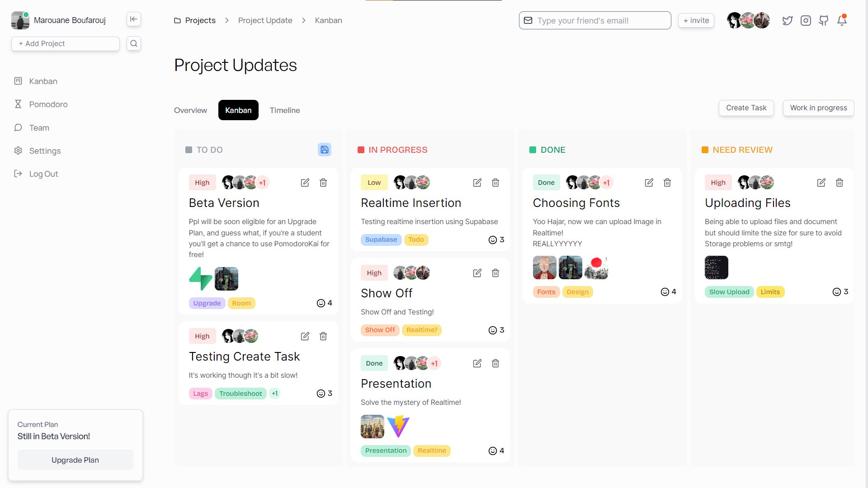Screen dimensions: 868x488
Task: Open Pomodoro in the sidebar
Action: tap(48, 104)
